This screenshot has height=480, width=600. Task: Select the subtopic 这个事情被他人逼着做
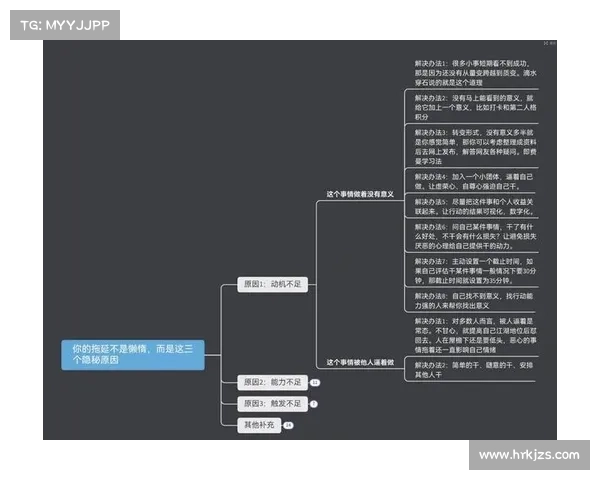pos(360,362)
